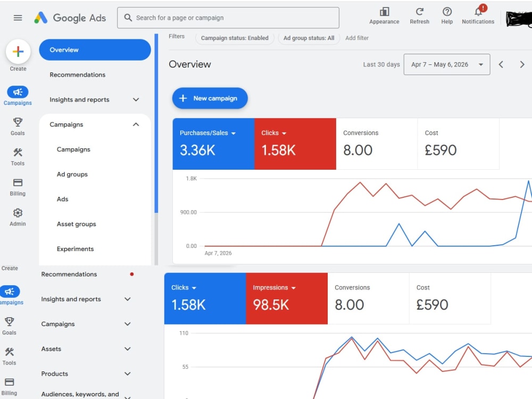Click the Create plus button
Image resolution: width=532 pixels, height=399 pixels.
[x=18, y=52]
